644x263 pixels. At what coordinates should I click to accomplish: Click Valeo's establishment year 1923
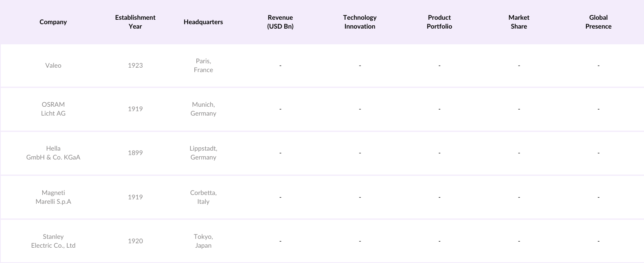pos(135,65)
